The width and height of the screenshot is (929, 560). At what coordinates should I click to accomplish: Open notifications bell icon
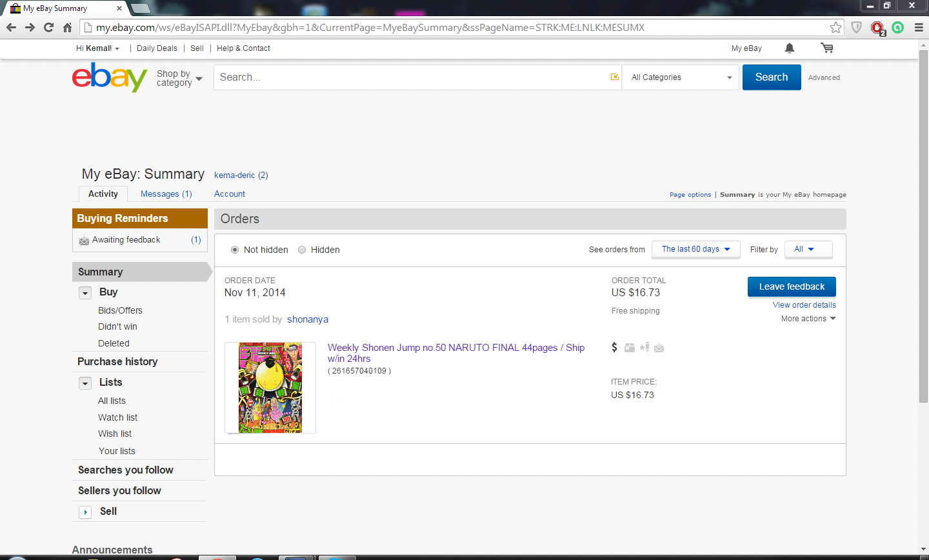[x=789, y=48]
